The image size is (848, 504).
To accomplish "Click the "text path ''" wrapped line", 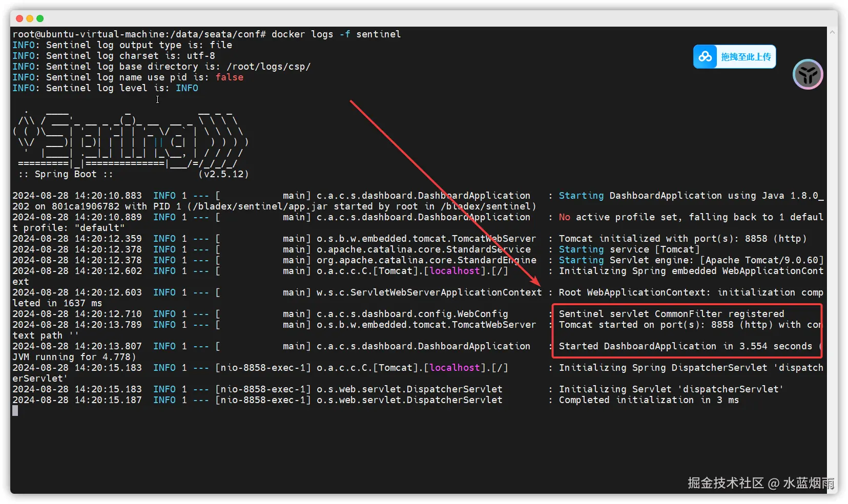I will point(46,335).
